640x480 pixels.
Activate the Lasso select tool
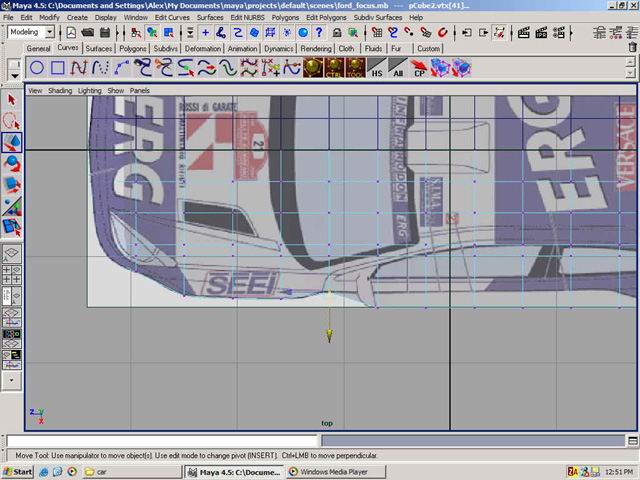(12, 121)
